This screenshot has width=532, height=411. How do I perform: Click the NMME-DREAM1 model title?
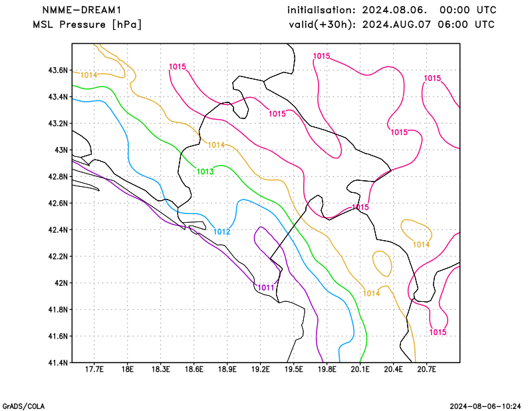coord(81,10)
